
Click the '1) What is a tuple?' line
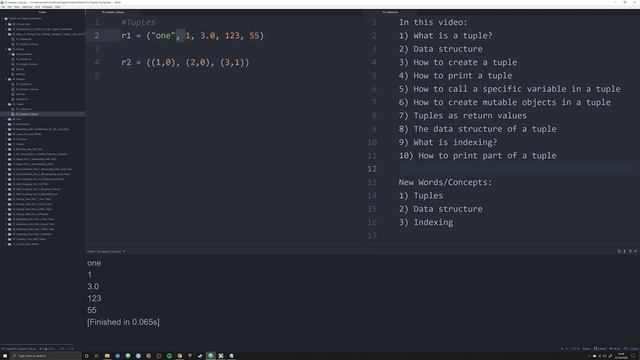445,36
